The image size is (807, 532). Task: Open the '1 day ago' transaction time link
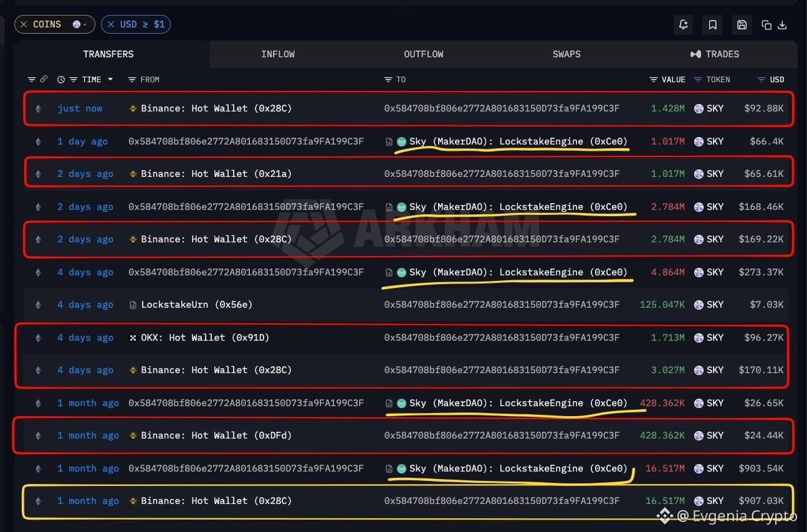82,141
